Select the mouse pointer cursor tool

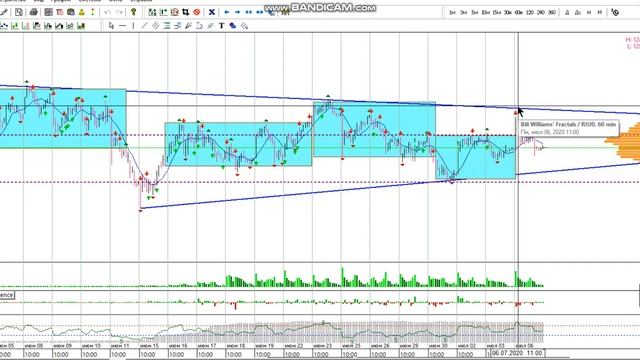tap(111, 26)
